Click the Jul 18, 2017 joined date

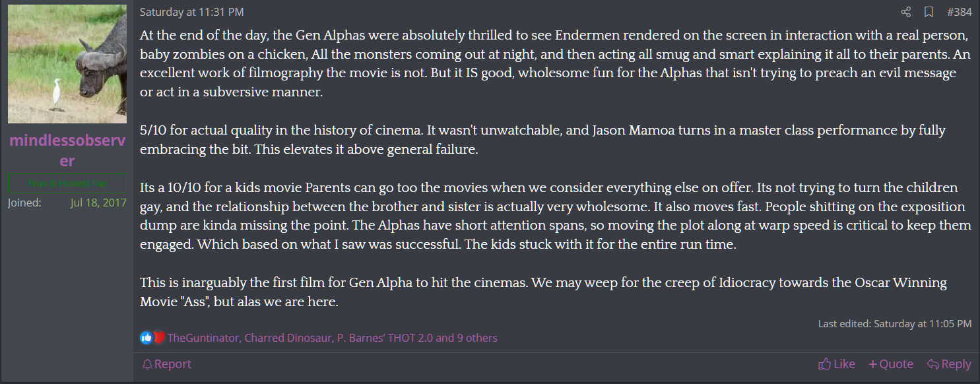[x=98, y=203]
